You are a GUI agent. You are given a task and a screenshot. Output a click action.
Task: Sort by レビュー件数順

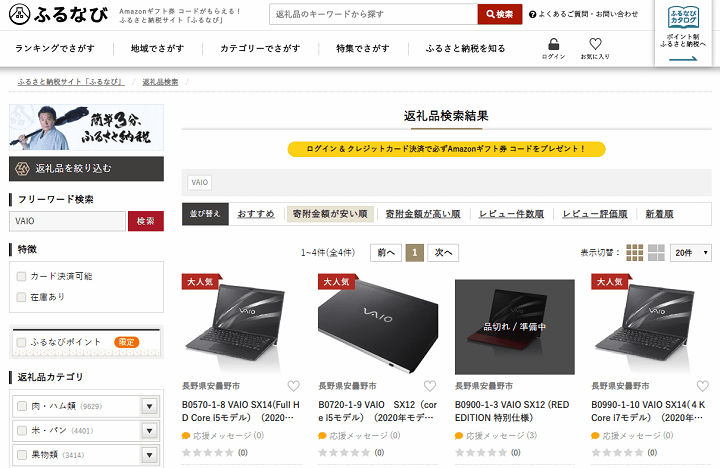tap(512, 214)
